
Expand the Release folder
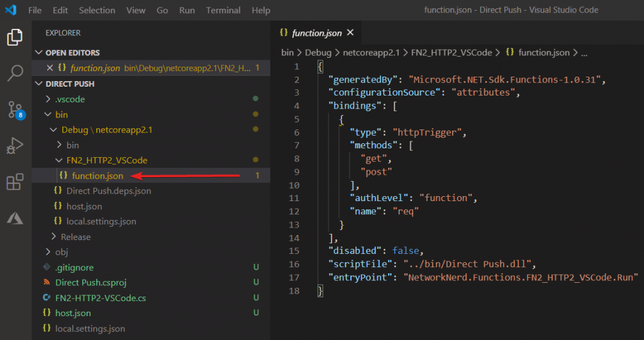tap(53, 237)
